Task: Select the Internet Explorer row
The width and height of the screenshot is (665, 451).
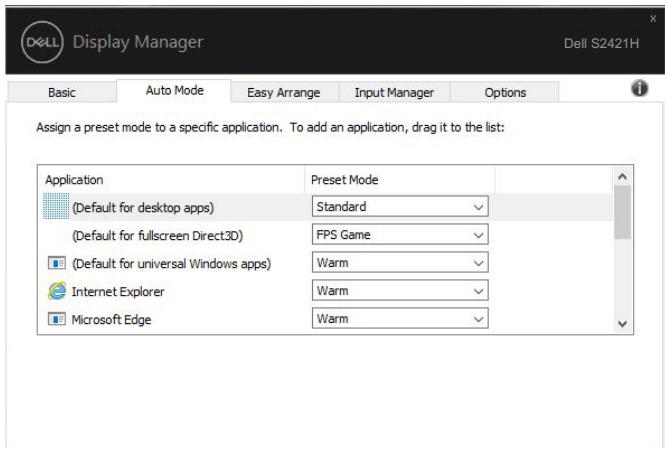Action: pyautogui.click(x=325, y=291)
